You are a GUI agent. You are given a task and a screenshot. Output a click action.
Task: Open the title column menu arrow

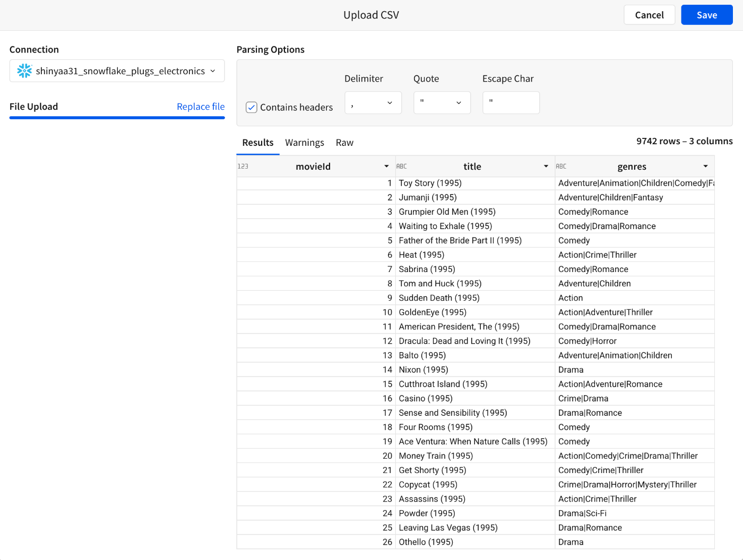pyautogui.click(x=546, y=167)
